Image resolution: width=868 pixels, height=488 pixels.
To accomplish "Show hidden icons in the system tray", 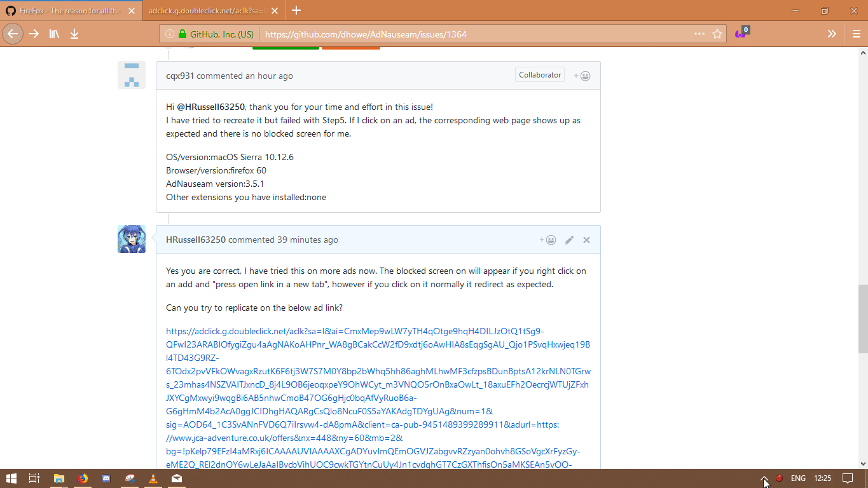I will coord(766,478).
